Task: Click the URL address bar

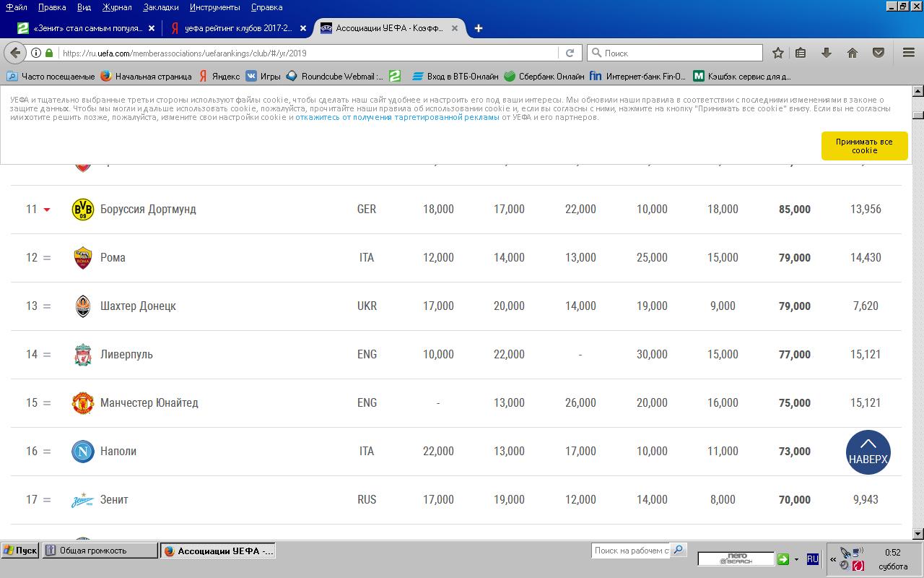Action: click(308, 53)
